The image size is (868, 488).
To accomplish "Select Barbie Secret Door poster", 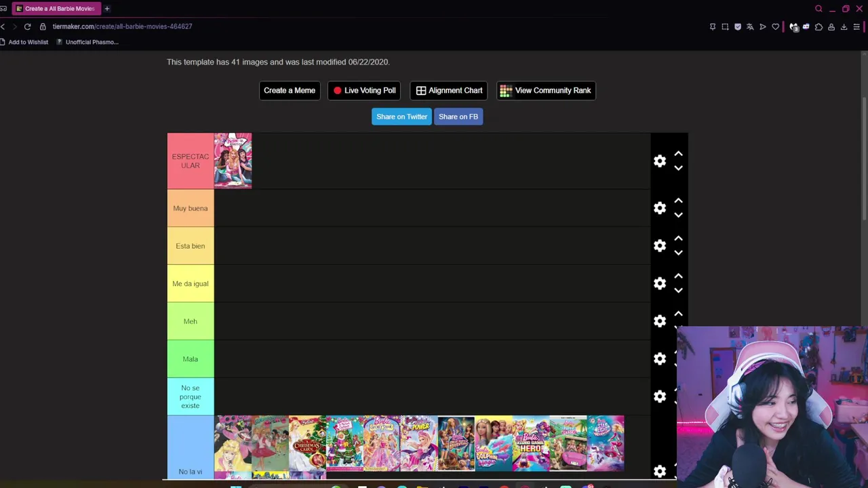I will click(x=382, y=443).
